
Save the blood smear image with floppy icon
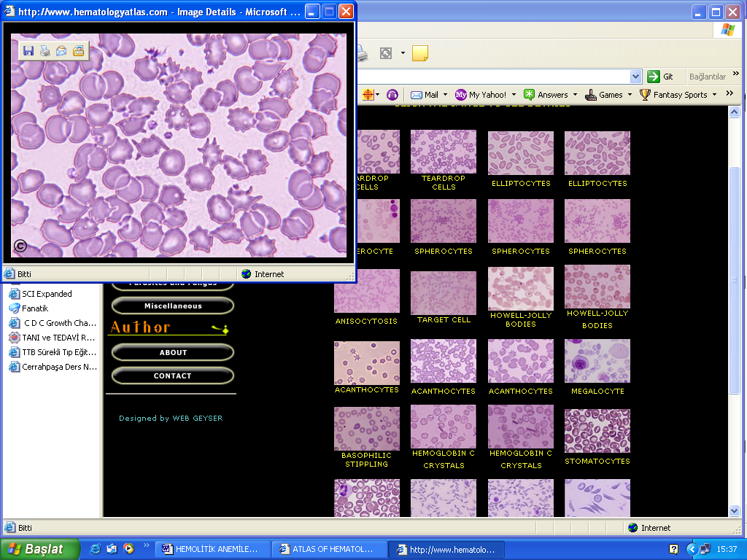[28, 51]
